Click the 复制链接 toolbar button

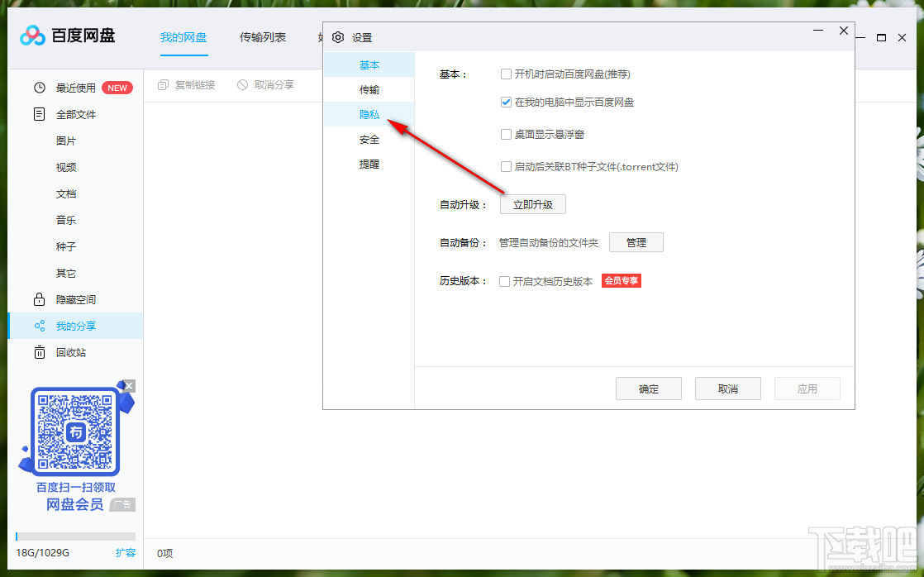pyautogui.click(x=186, y=85)
